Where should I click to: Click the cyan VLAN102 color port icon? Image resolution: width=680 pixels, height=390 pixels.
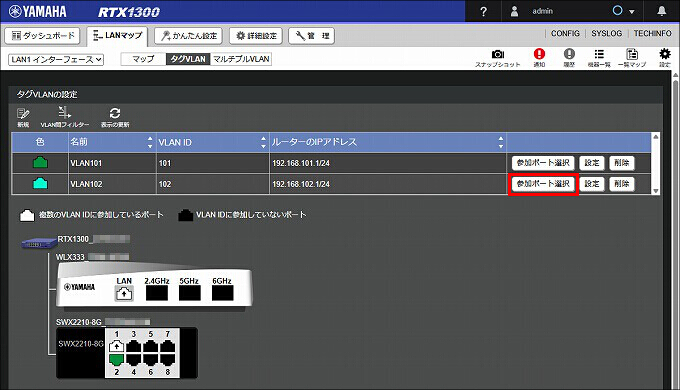coord(40,184)
